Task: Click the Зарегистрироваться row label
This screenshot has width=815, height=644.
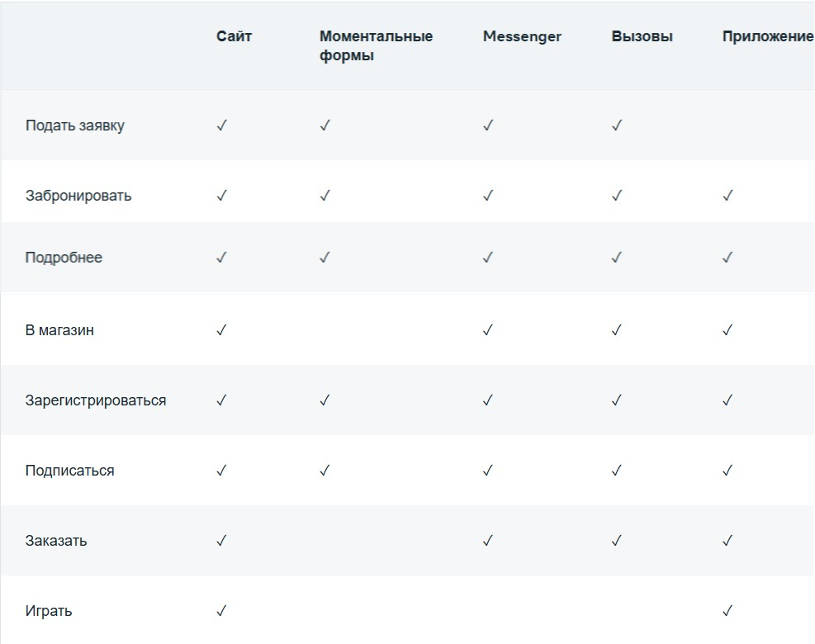Action: point(96,400)
